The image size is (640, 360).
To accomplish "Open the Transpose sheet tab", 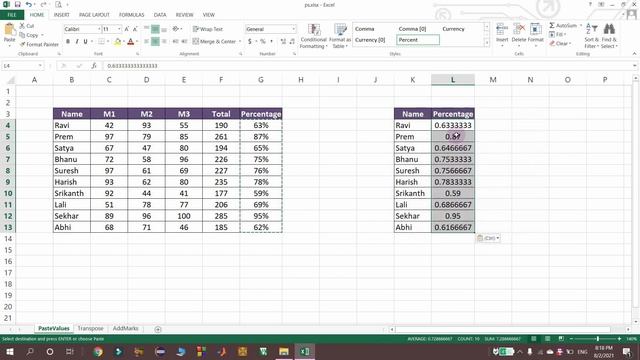I will [91, 329].
